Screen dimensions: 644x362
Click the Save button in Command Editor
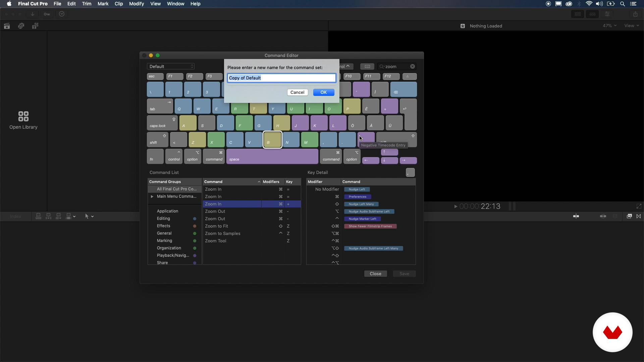pos(404,274)
